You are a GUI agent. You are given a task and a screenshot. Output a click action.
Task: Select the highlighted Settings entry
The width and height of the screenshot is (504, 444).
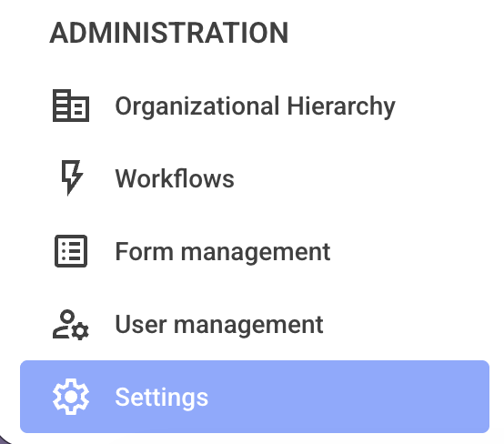(255, 397)
